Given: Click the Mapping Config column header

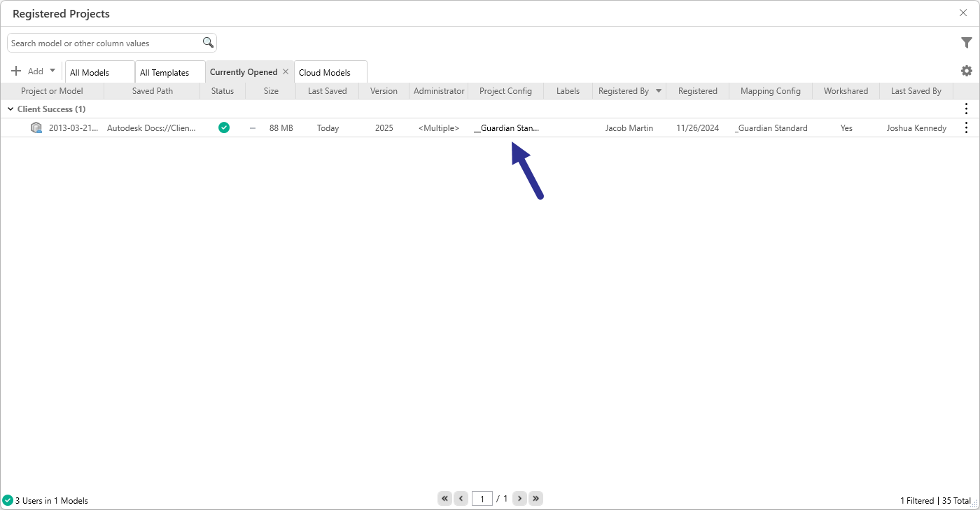Looking at the screenshot, I should click(x=771, y=91).
